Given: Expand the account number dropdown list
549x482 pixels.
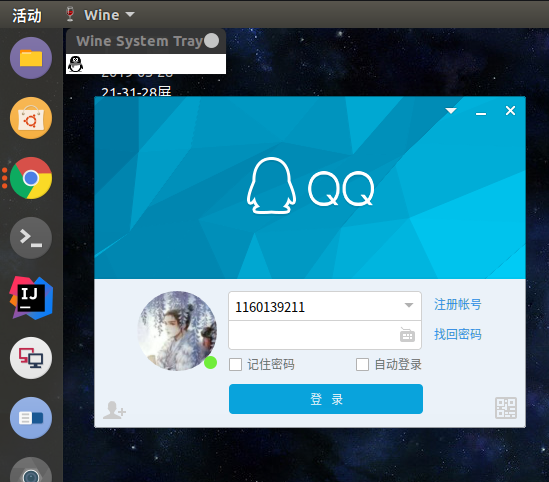Looking at the screenshot, I should pyautogui.click(x=409, y=305).
